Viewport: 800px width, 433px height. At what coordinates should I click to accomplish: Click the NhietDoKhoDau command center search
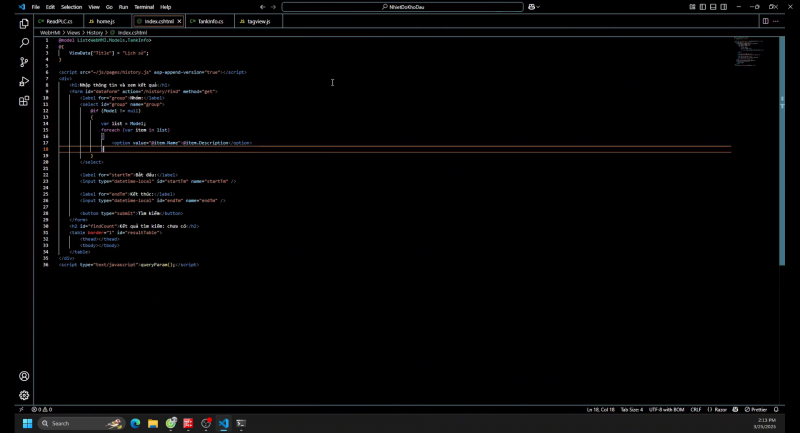coord(403,7)
